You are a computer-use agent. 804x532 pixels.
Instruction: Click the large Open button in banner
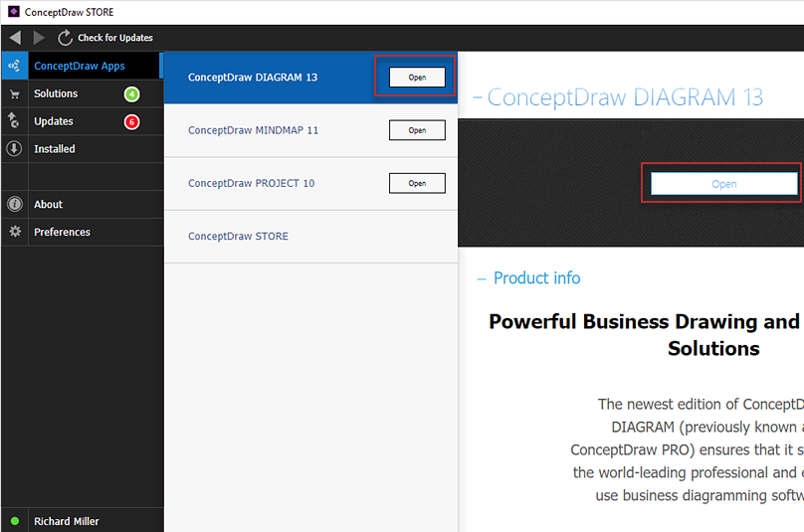tap(724, 184)
